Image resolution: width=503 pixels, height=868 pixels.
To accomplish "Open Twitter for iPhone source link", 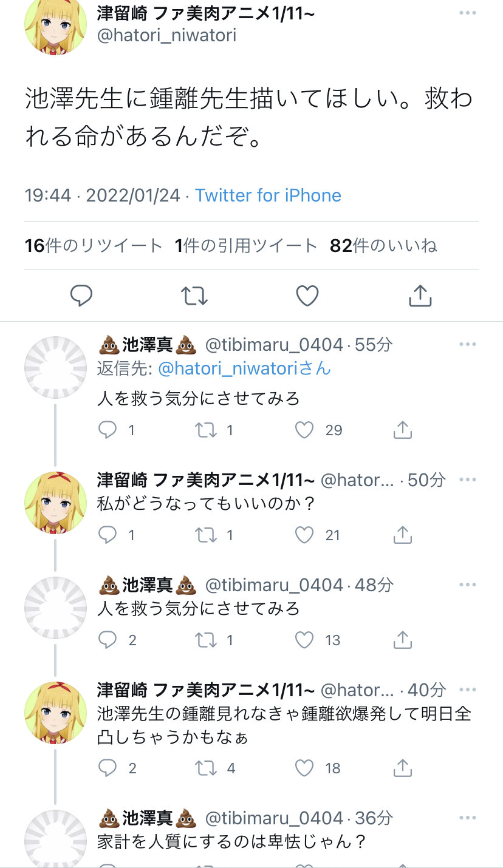I will tap(268, 195).
